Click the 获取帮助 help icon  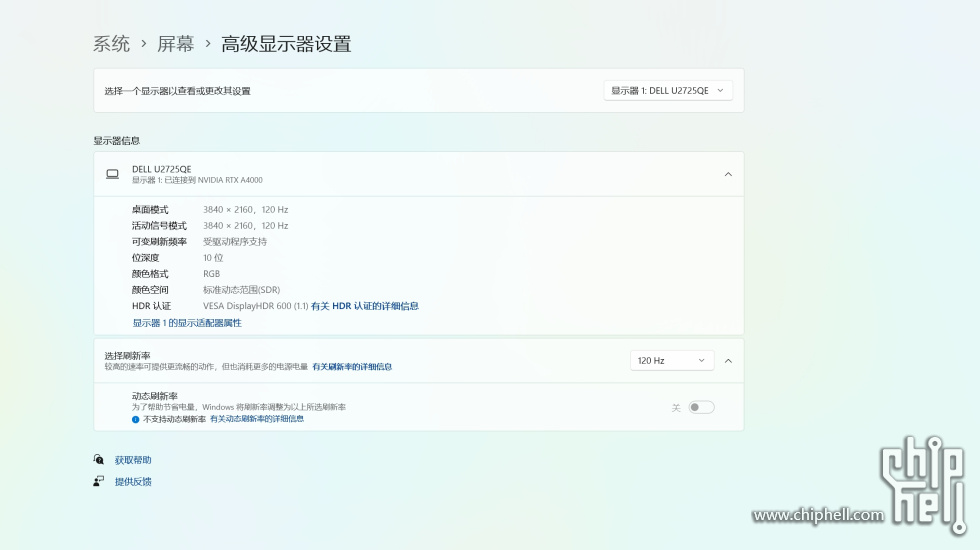(99, 459)
